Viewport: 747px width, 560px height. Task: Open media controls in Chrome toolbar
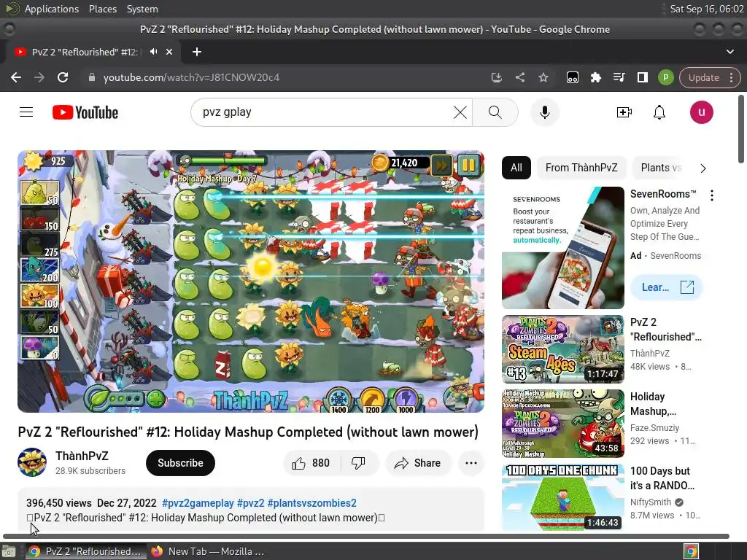click(619, 77)
